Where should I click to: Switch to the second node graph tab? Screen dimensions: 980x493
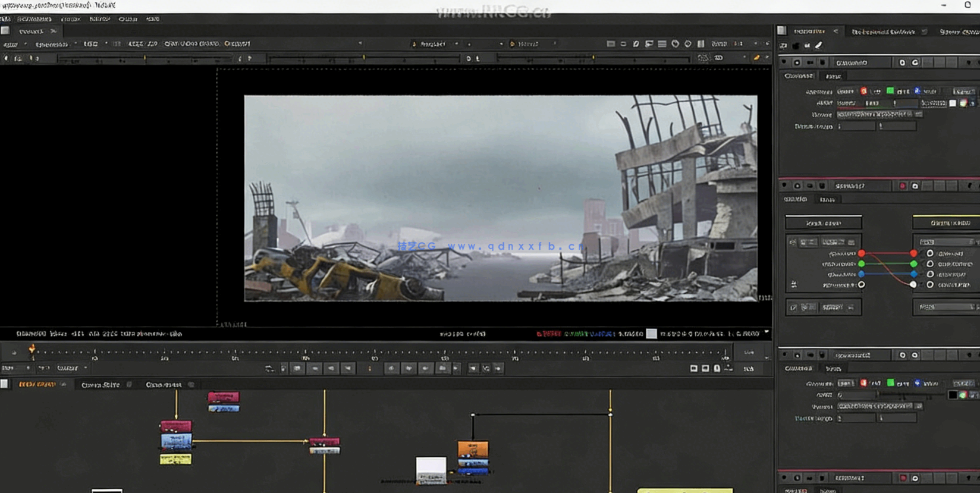coord(100,385)
